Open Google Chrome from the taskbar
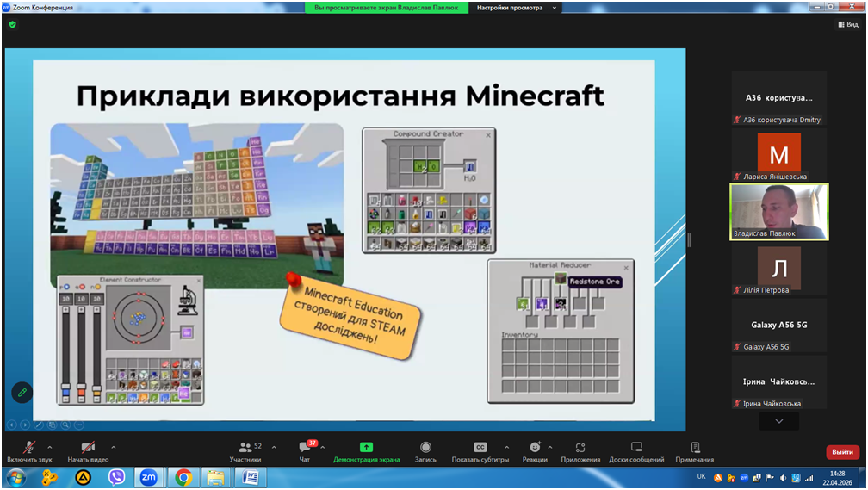This screenshot has height=490, width=868. [x=183, y=477]
